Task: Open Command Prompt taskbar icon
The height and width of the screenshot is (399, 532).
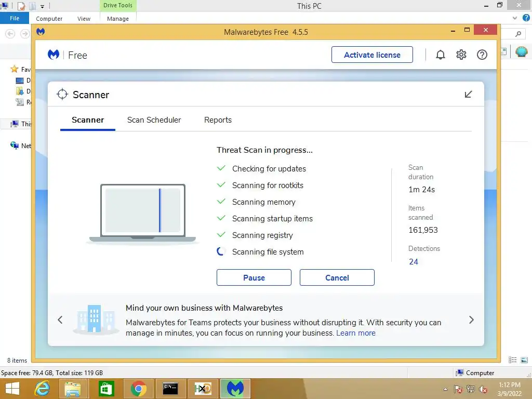Action: click(x=170, y=389)
